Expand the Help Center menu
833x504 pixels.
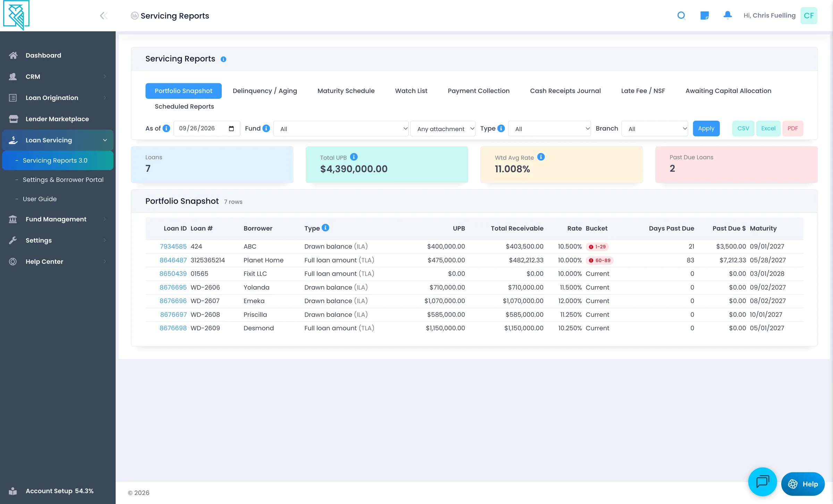(58, 262)
